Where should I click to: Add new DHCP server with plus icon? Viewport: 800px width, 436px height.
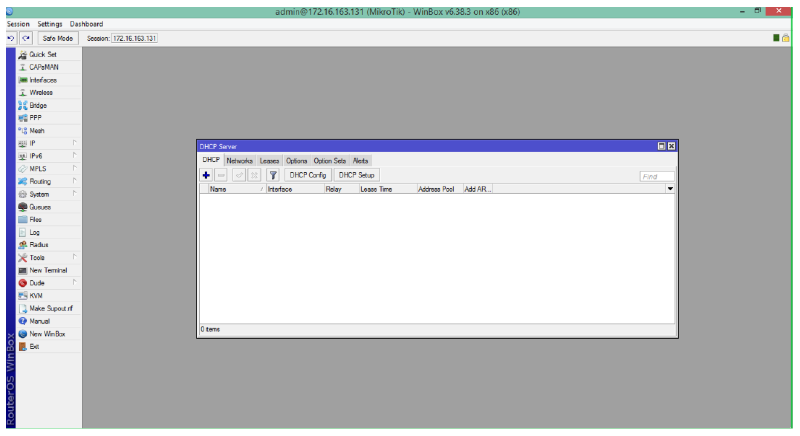pos(206,175)
